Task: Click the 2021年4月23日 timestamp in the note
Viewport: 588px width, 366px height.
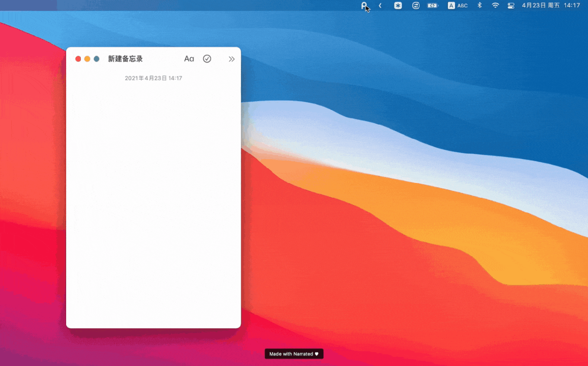Action: click(x=153, y=78)
